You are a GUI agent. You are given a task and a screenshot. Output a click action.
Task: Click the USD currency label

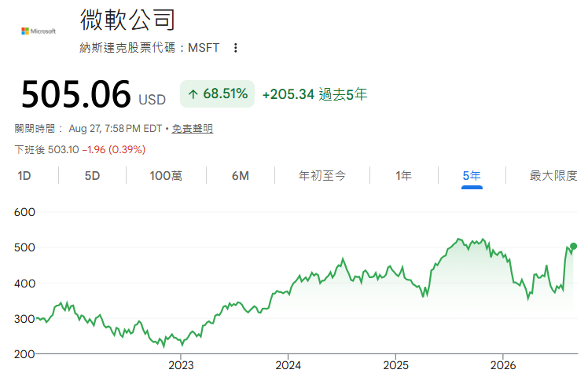pos(153,100)
